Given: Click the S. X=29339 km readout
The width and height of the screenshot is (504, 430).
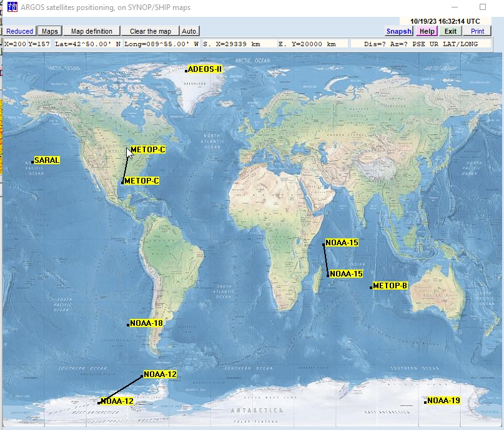Looking at the screenshot, I should (x=239, y=44).
